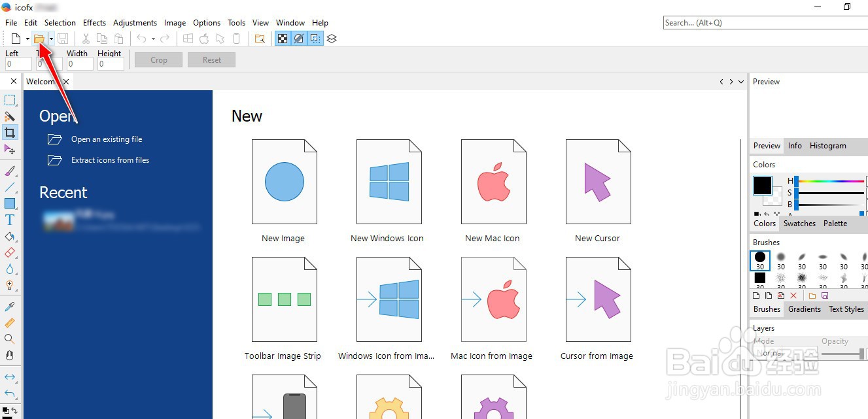This screenshot has width=868, height=419.
Task: Select the rectangular selection tool
Action: (x=10, y=100)
